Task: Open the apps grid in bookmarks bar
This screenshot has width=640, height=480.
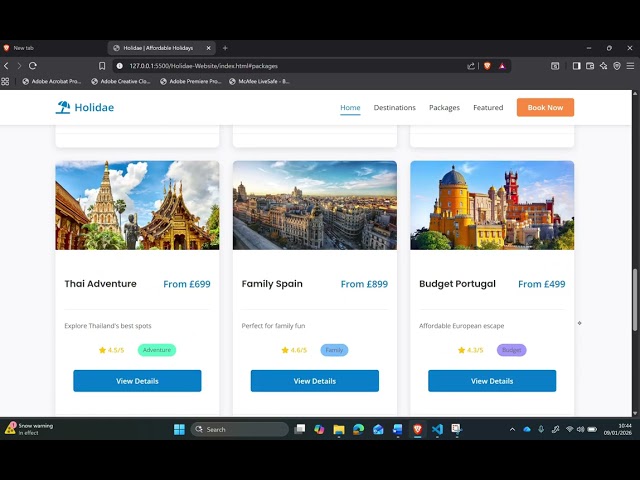Action: (5, 81)
